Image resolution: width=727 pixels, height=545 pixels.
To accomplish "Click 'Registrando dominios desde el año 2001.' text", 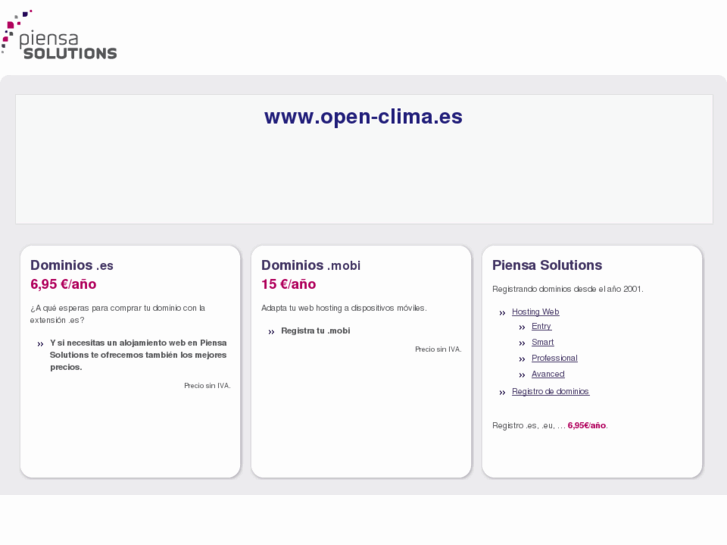I will 568,289.
